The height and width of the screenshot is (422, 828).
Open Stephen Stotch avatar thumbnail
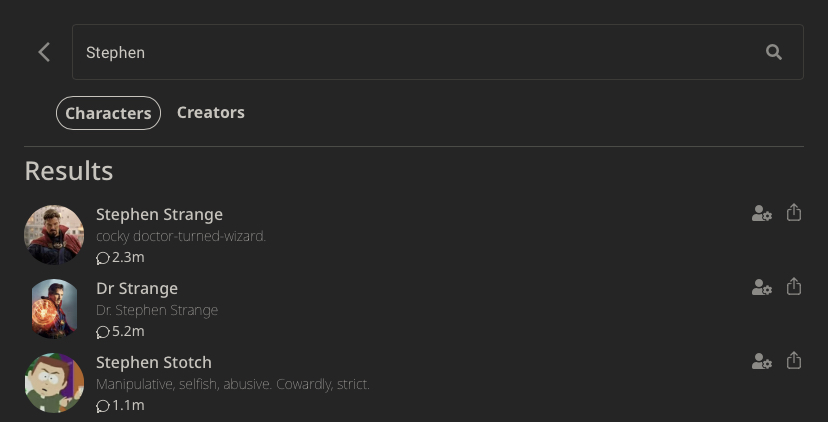tap(54, 383)
